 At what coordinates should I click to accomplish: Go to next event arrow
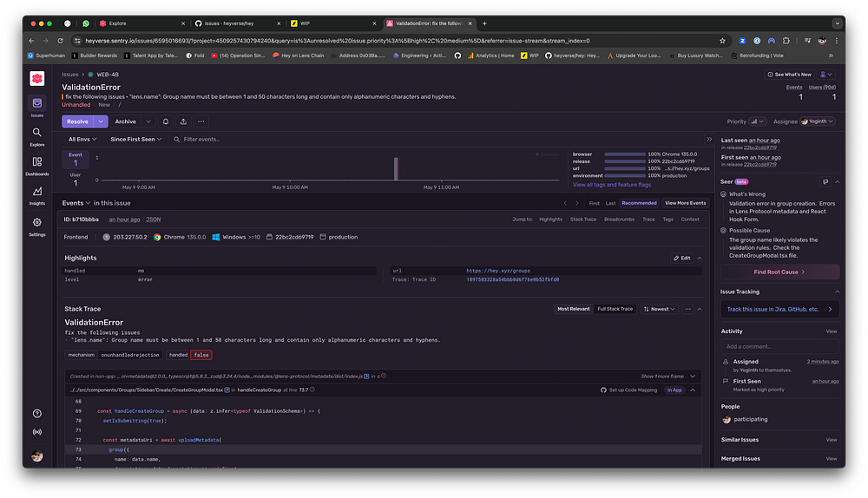[x=577, y=203]
